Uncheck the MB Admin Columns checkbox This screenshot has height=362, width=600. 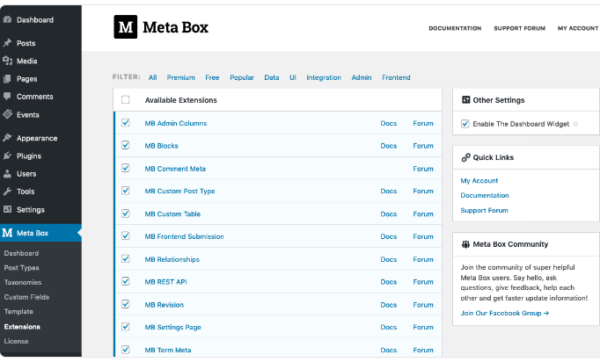tap(126, 123)
